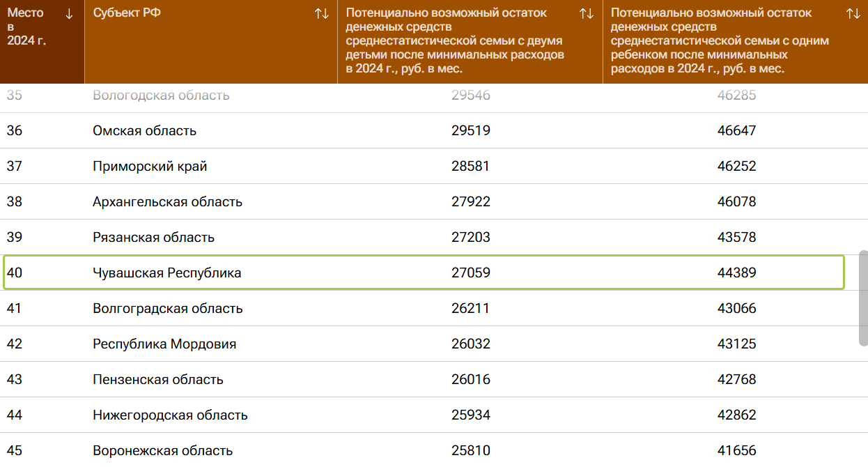Viewport: 868px width, 467px height.
Task: Click the header text about families with двумя детьми
Action: 454,41
